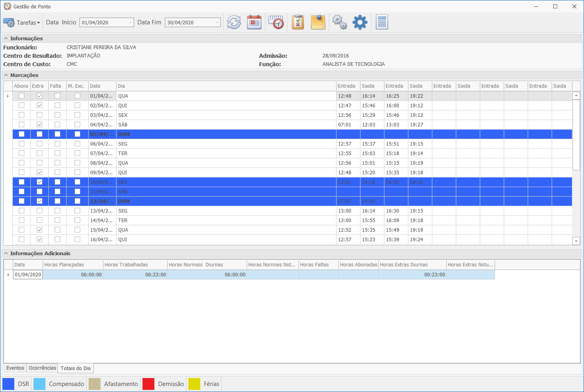The image size is (584, 392).
Task: Collapse the Informações section
Action: pyautogui.click(x=6, y=39)
